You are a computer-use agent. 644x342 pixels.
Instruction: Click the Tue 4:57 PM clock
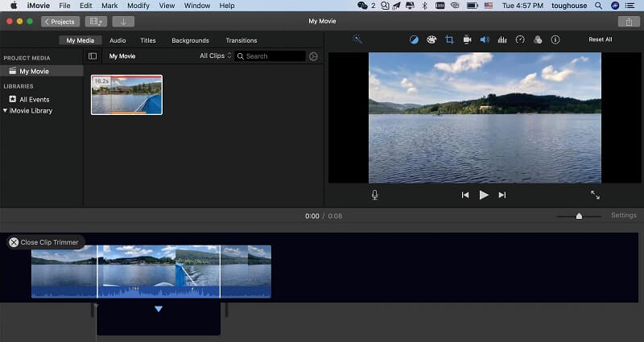pyautogui.click(x=522, y=6)
